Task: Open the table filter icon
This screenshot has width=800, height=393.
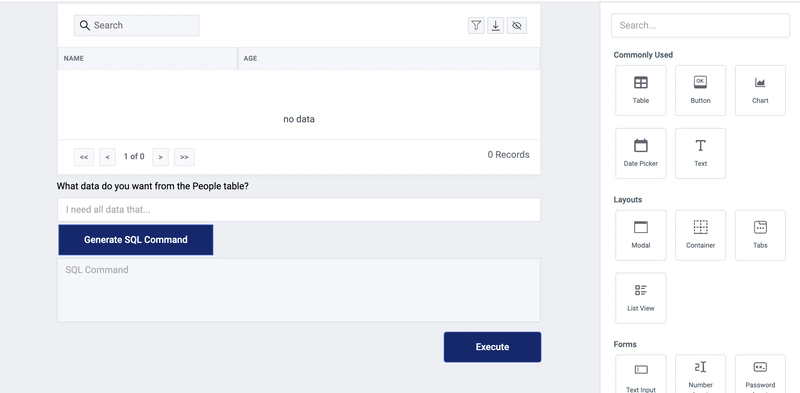Action: 476,26
